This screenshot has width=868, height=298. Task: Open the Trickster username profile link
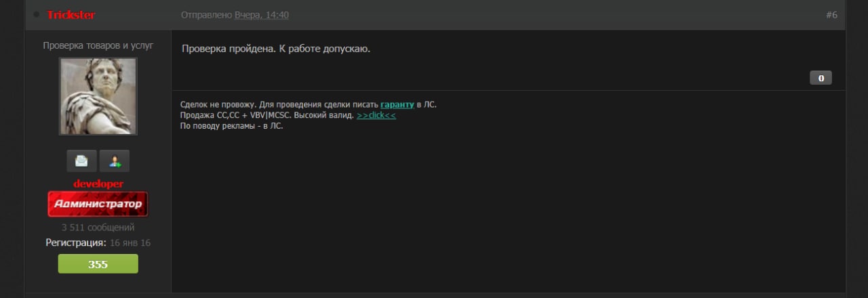click(x=71, y=15)
